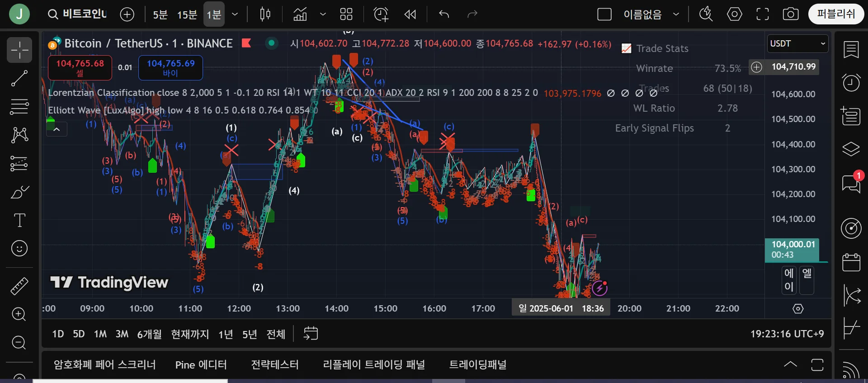Screen dimensions: 868x383
Task: Open the economic calendar panel
Action: [851, 262]
